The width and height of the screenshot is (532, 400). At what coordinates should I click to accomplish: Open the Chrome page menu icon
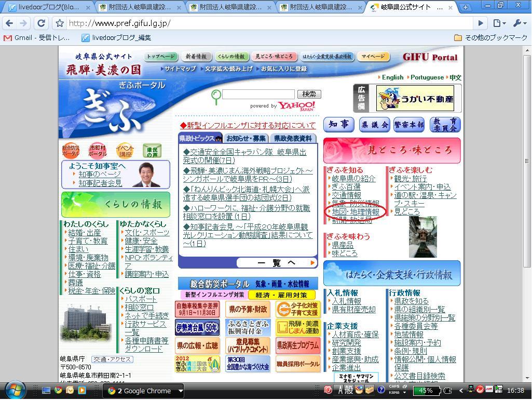[499, 23]
